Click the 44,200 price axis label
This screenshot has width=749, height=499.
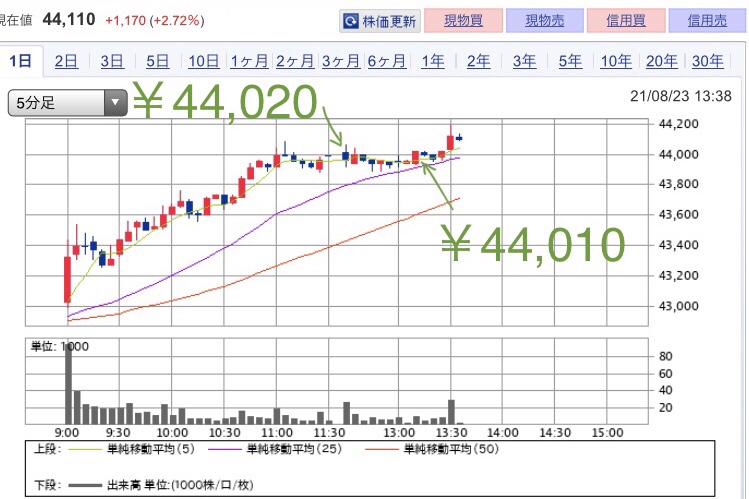678,124
